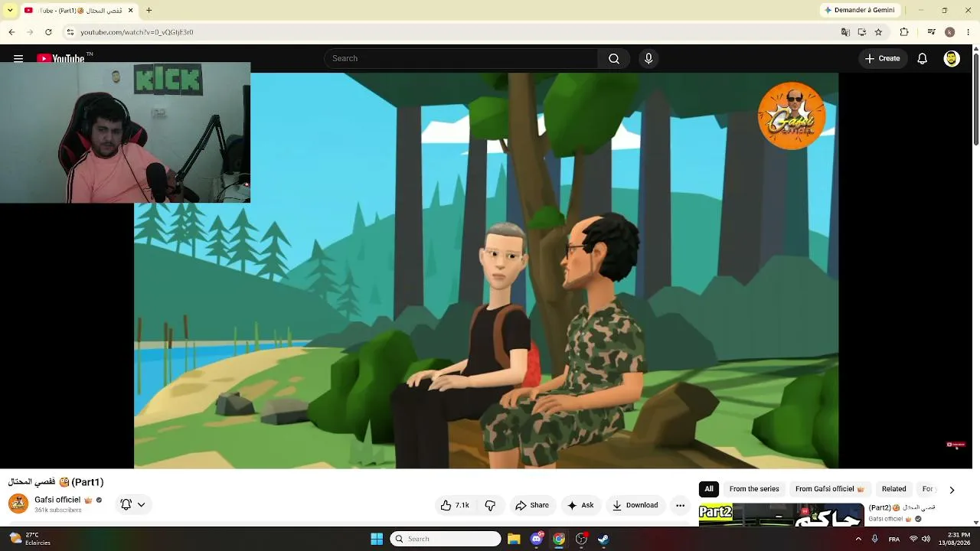Open more actions three-dot menu
The width and height of the screenshot is (980, 551).
pyautogui.click(x=680, y=505)
